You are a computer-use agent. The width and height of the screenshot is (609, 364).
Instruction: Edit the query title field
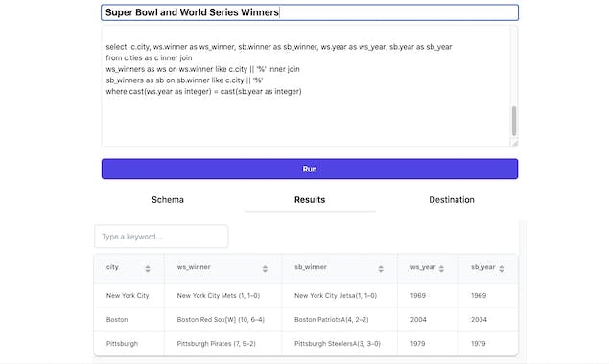click(310, 12)
